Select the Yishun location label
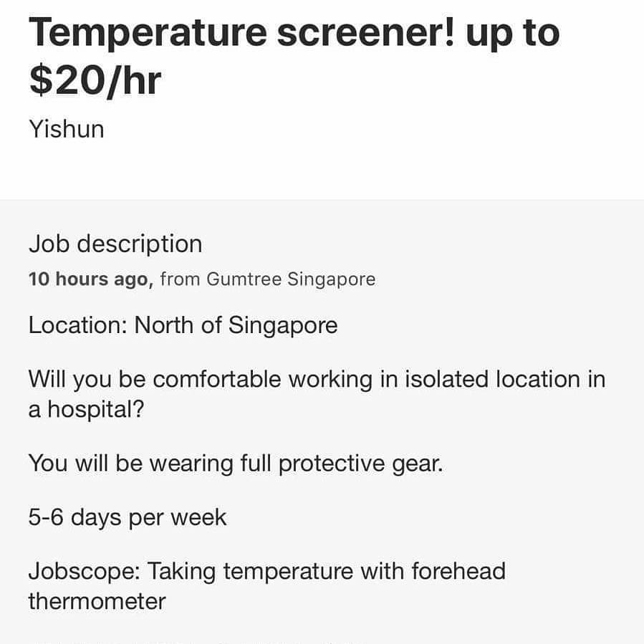This screenshot has width=644, height=644. point(66,130)
